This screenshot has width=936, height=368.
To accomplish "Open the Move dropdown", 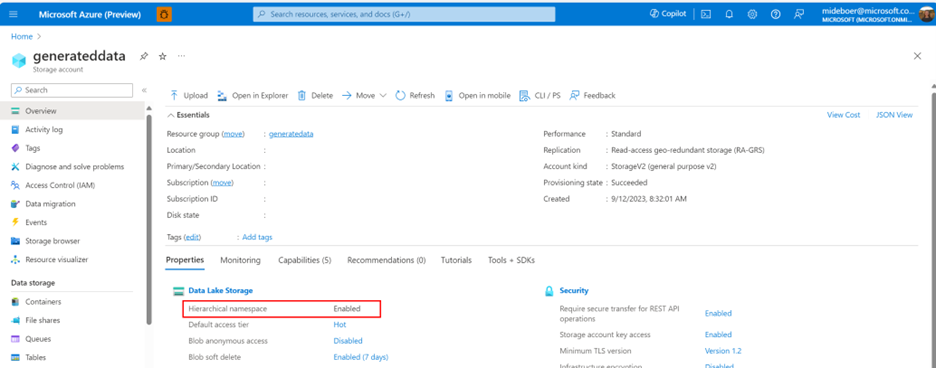I will coord(364,96).
